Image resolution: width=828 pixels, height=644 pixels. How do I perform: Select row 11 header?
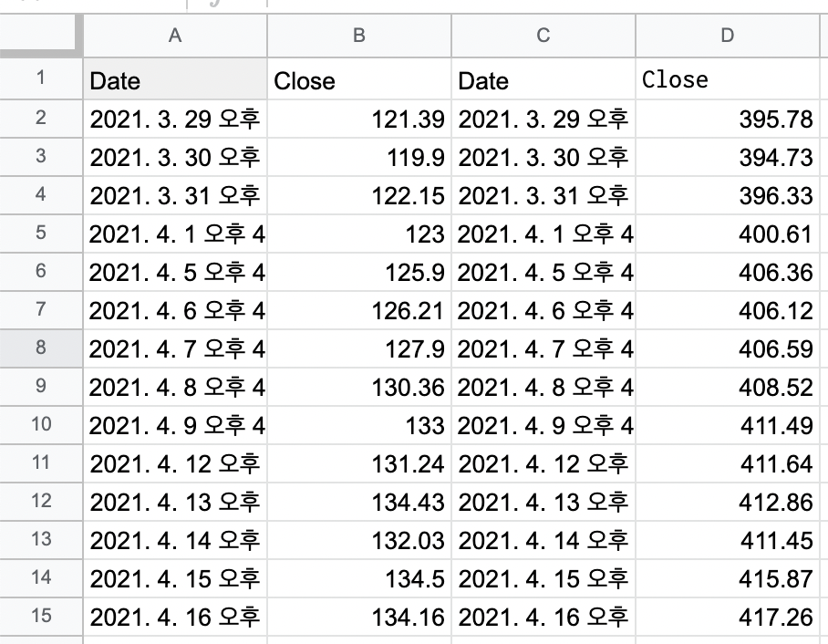point(41,463)
